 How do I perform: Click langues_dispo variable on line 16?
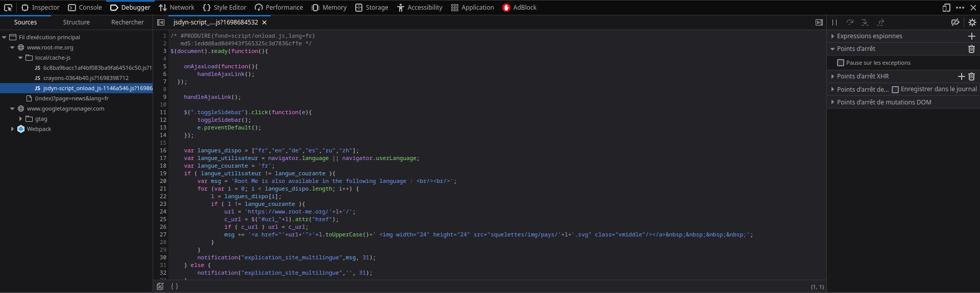click(x=219, y=151)
